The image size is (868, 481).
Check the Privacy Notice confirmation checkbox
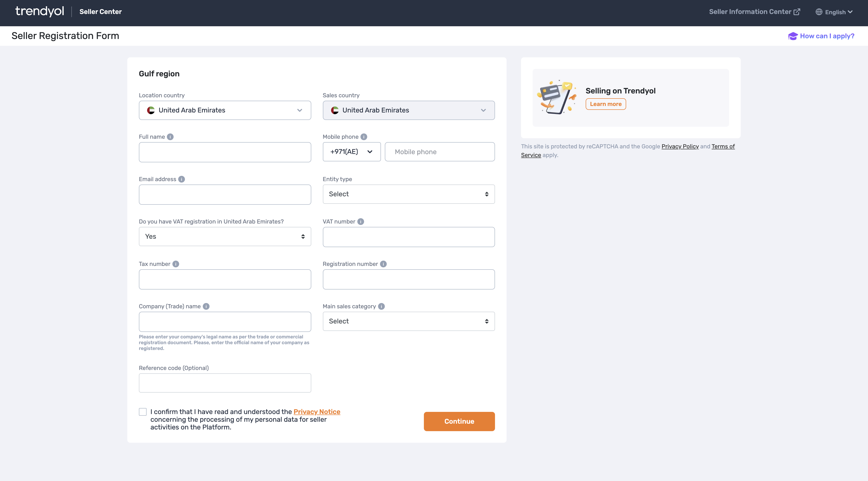tap(143, 412)
